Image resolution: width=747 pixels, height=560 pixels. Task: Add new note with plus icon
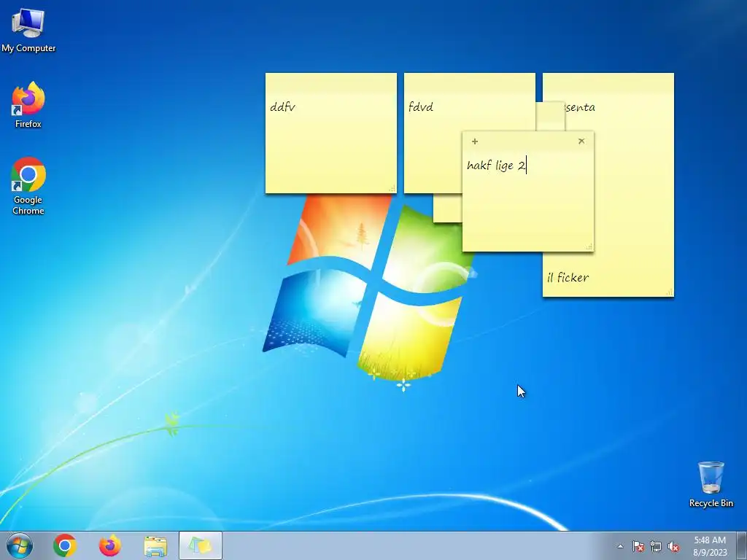[474, 141]
